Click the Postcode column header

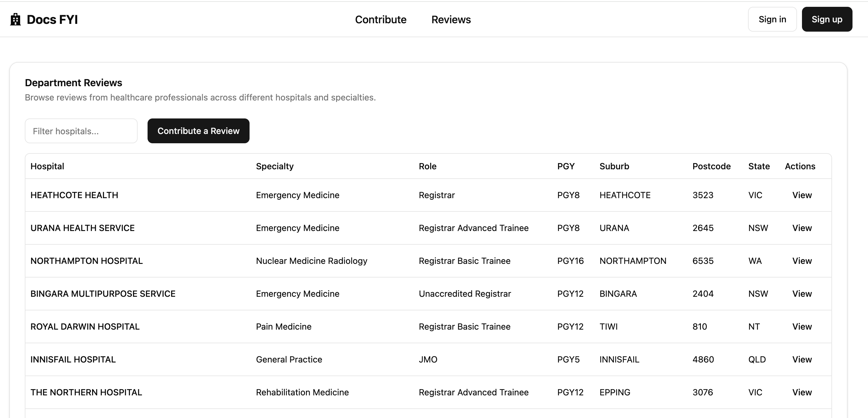click(x=711, y=166)
